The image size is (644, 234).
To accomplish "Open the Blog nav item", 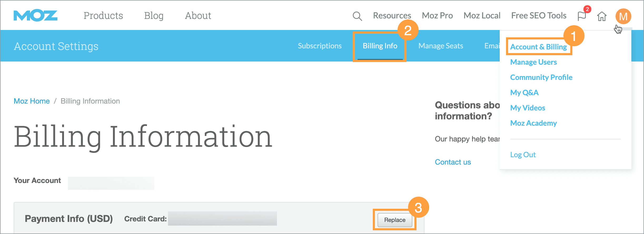I will tap(154, 16).
